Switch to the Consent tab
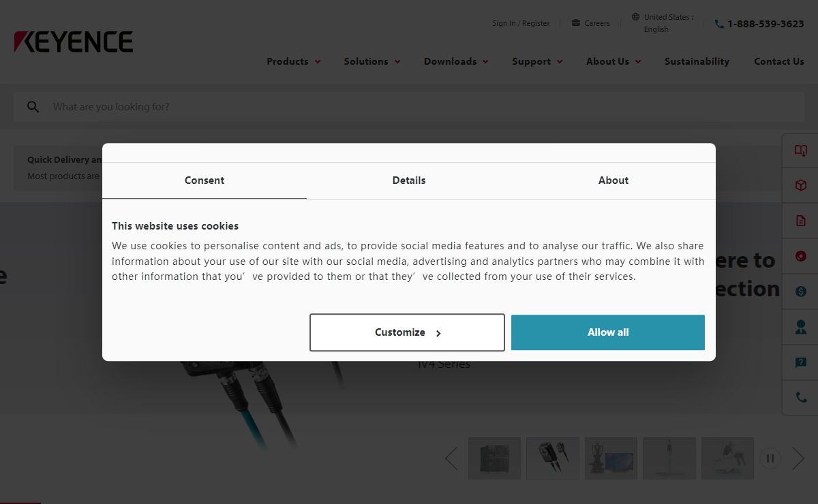The width and height of the screenshot is (818, 504). tap(204, 180)
